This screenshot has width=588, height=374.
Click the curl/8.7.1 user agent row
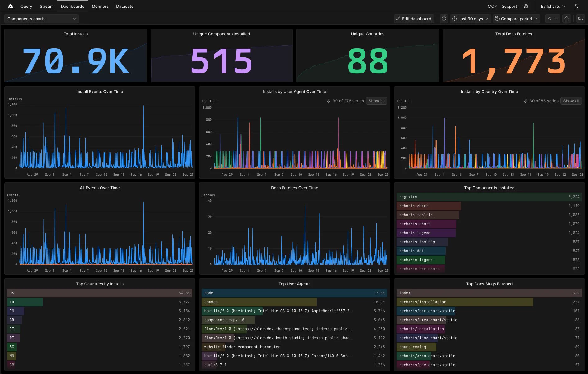pyautogui.click(x=294, y=365)
